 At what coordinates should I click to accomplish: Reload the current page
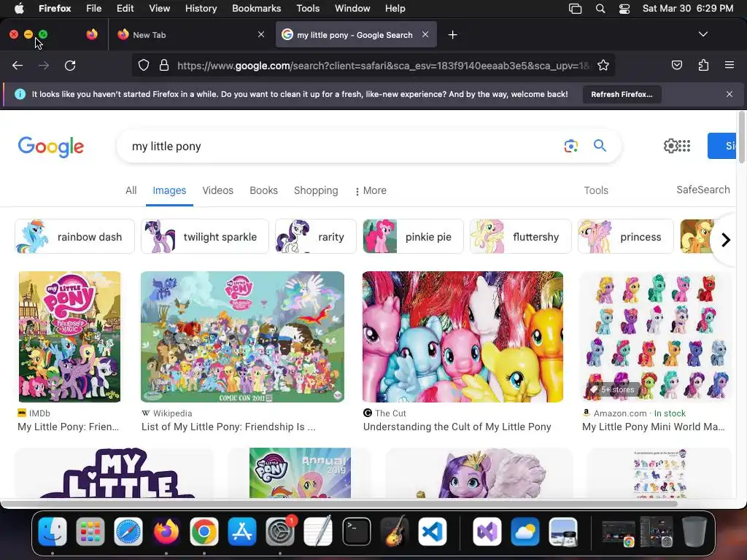click(70, 65)
